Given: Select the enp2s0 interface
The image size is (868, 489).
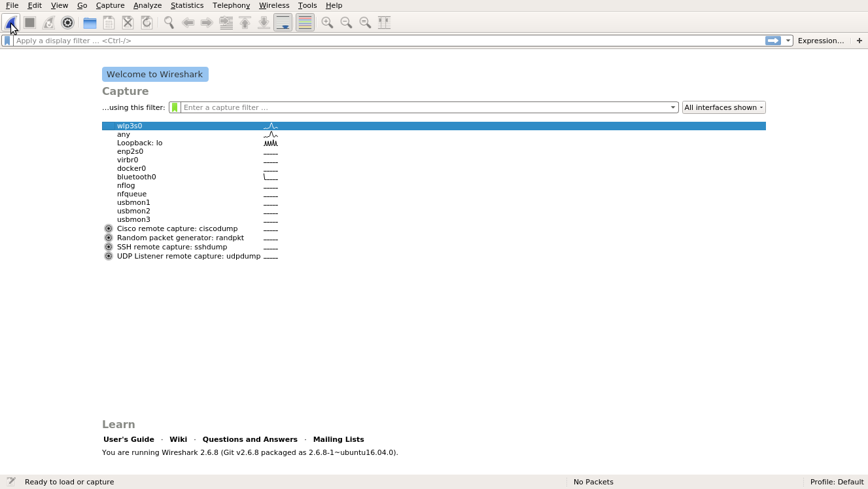Looking at the screenshot, I should click(x=434, y=151).
